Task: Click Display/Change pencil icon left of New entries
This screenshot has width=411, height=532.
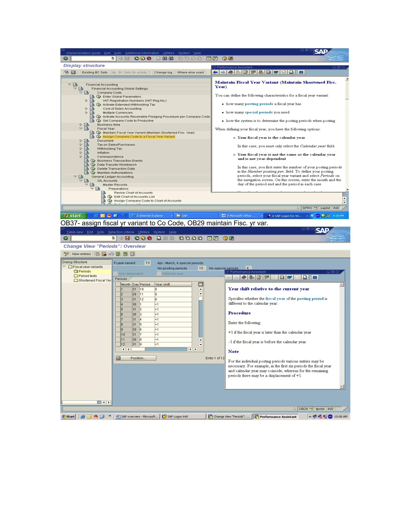Action: coord(66,254)
